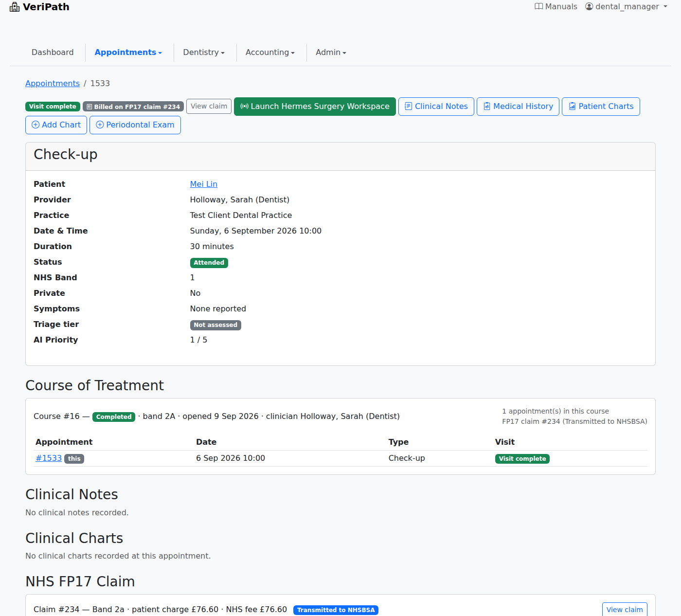Click 'Holloway, Sarah (Dentist)' provider value
Viewport: 681px width, 616px height.
point(239,199)
